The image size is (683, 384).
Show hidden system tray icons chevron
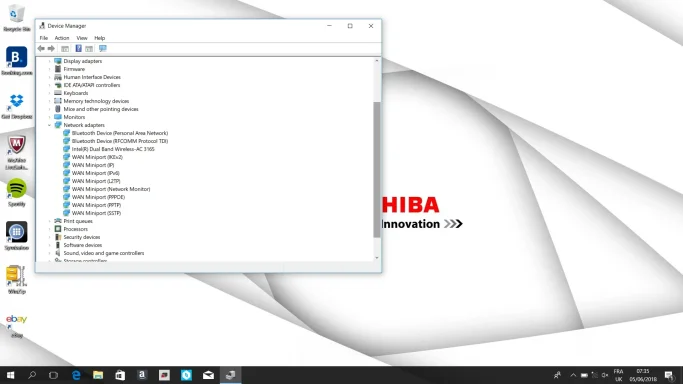tap(573, 375)
